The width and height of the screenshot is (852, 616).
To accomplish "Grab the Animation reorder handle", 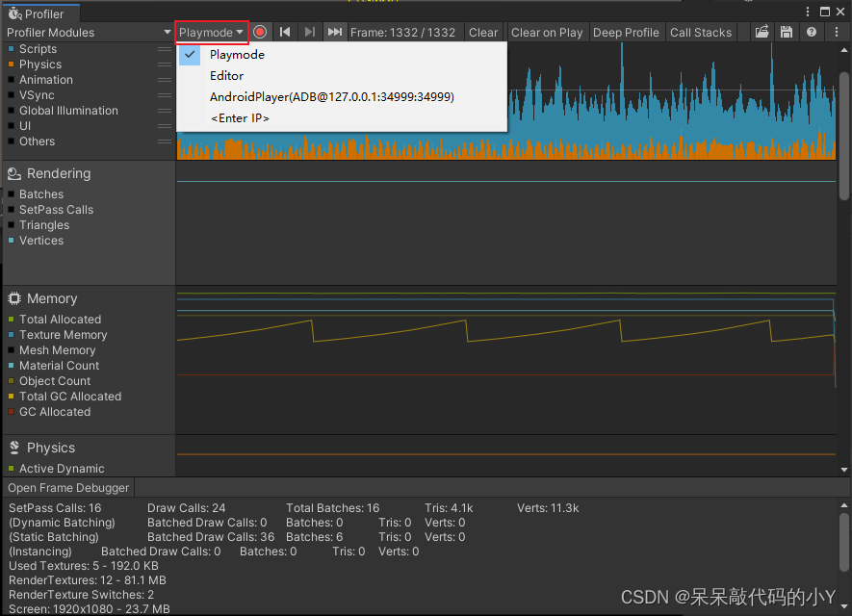I will (x=164, y=79).
